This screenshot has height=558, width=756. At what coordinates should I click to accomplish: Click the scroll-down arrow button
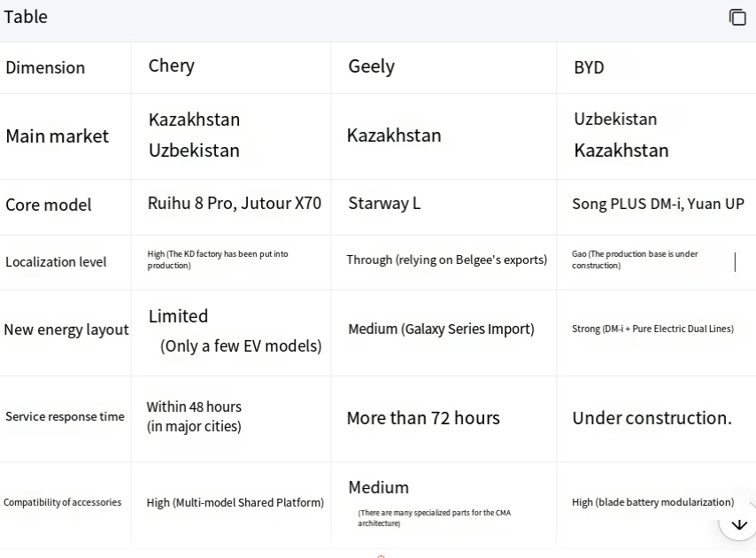click(x=738, y=523)
